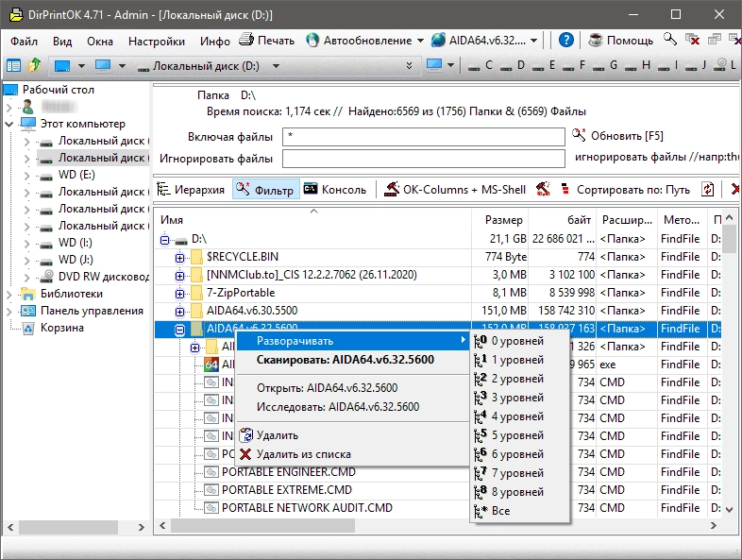Click the Печать printer icon
The height and width of the screenshot is (560, 742).
point(246,40)
